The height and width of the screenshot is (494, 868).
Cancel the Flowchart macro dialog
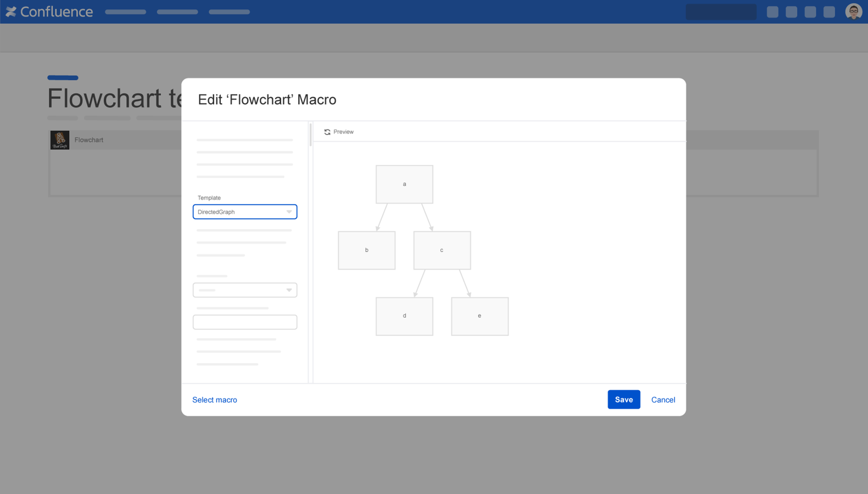click(663, 400)
